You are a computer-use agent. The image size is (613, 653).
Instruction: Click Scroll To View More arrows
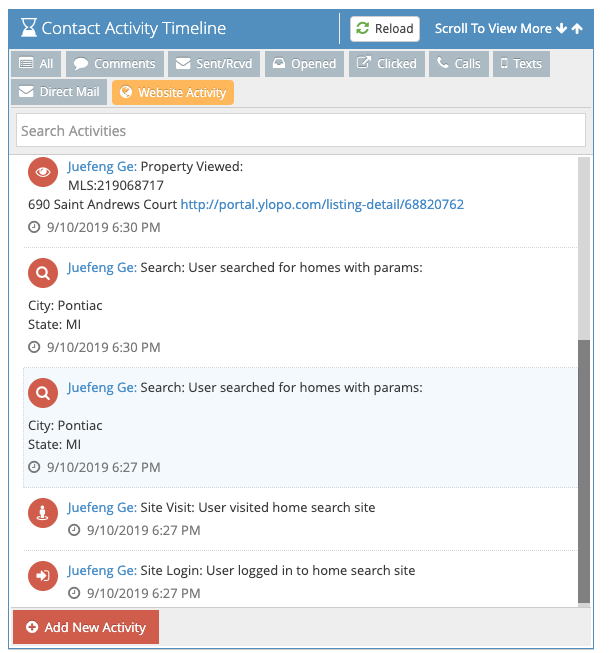click(x=509, y=29)
